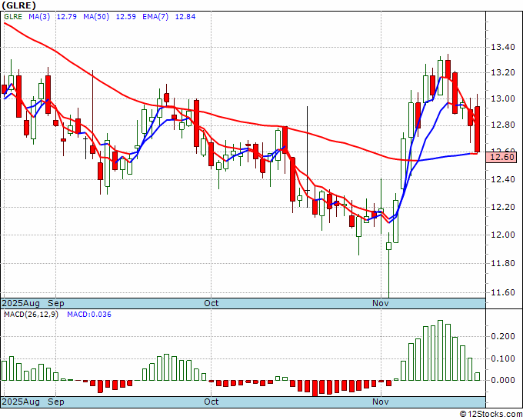The height and width of the screenshot is (420, 523).
Task: Click the EMA(7) value 12.84
Action: pyautogui.click(x=185, y=17)
